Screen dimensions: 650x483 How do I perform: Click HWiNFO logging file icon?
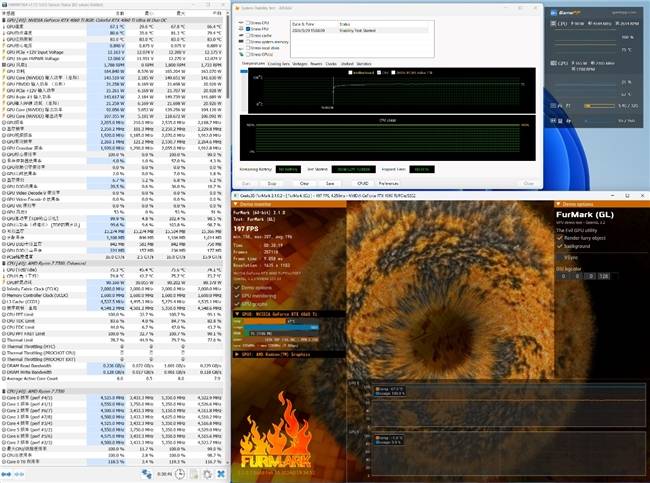coord(194,474)
